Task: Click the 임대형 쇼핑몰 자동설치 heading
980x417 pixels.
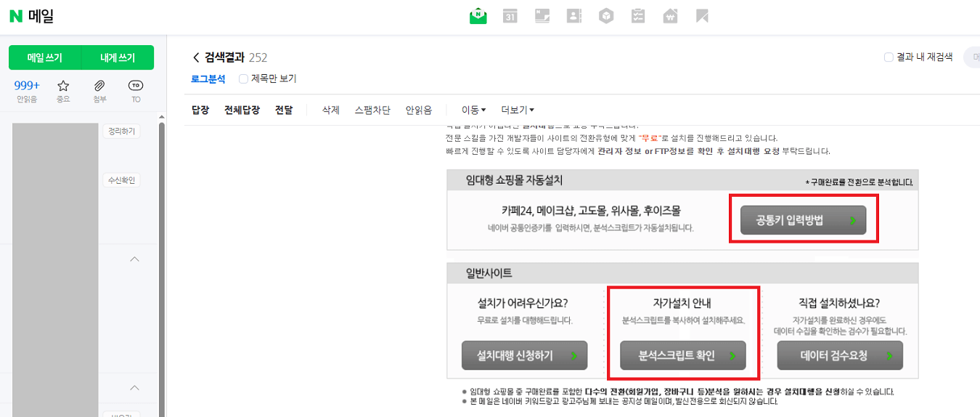Action: (514, 179)
